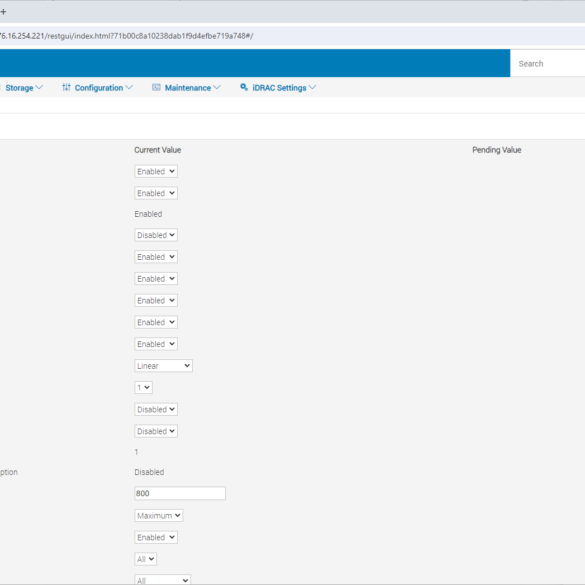The height and width of the screenshot is (585, 585).
Task: Open the Maximum dropdown
Action: (159, 516)
